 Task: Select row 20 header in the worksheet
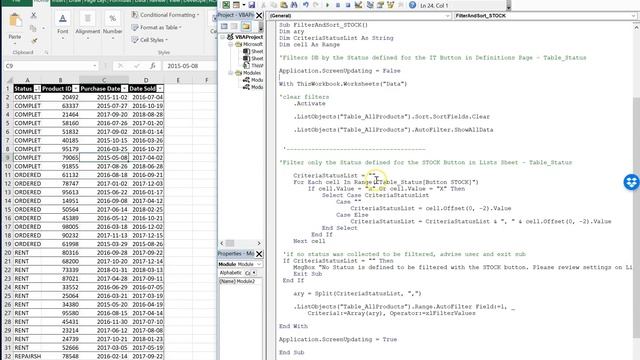pos(8,253)
